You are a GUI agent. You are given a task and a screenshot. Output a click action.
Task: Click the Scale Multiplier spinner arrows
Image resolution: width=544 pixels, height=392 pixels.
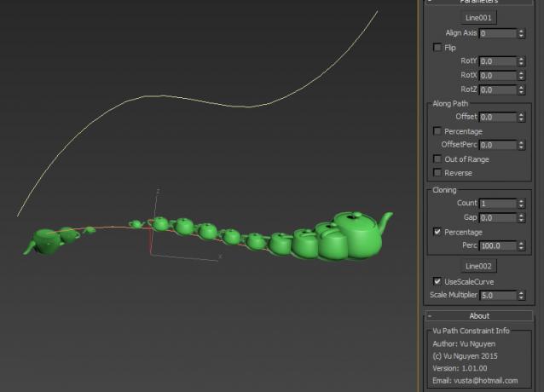pos(521,296)
